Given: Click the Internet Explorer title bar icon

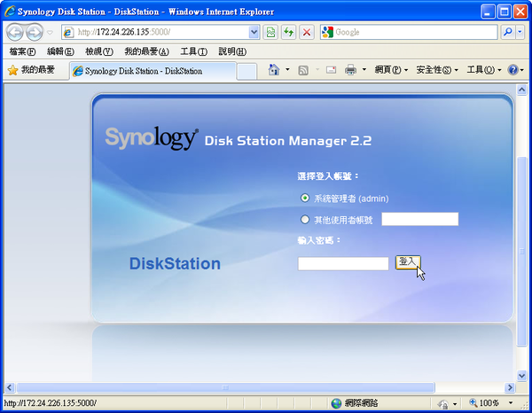Looking at the screenshot, I should click(10, 12).
